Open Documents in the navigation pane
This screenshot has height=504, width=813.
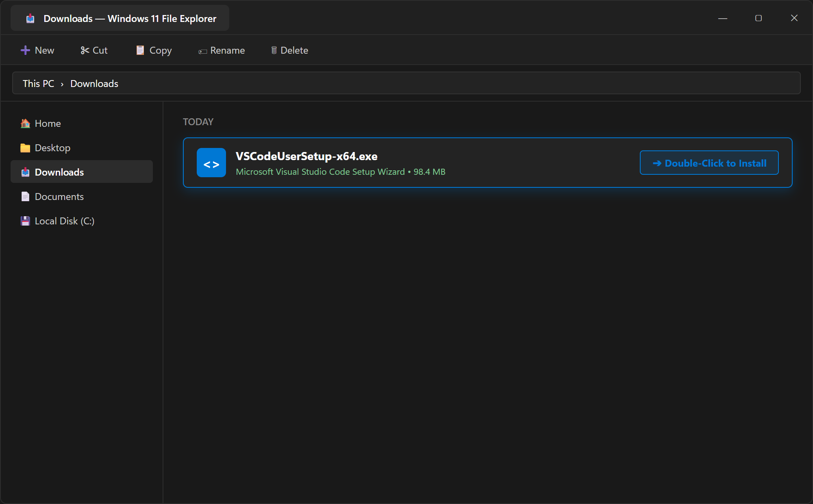pyautogui.click(x=82, y=196)
